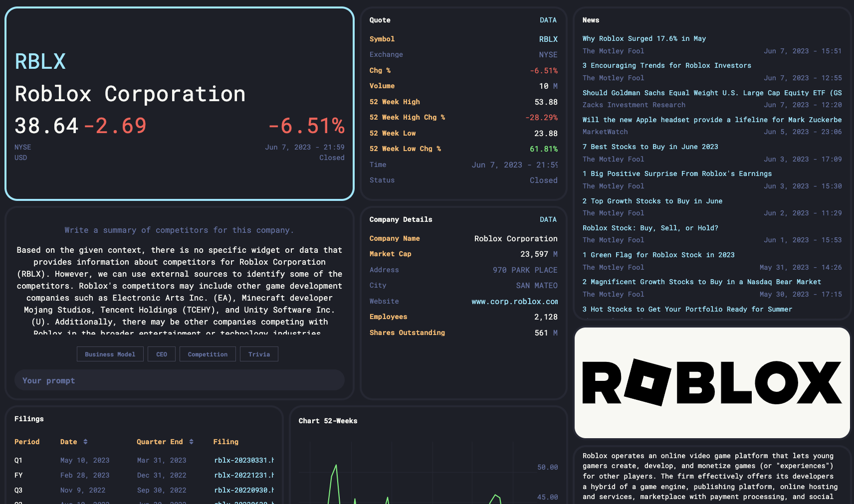Open the Goldman Sachs Equal Weight ETF article
The image size is (854, 504).
pyautogui.click(x=712, y=93)
